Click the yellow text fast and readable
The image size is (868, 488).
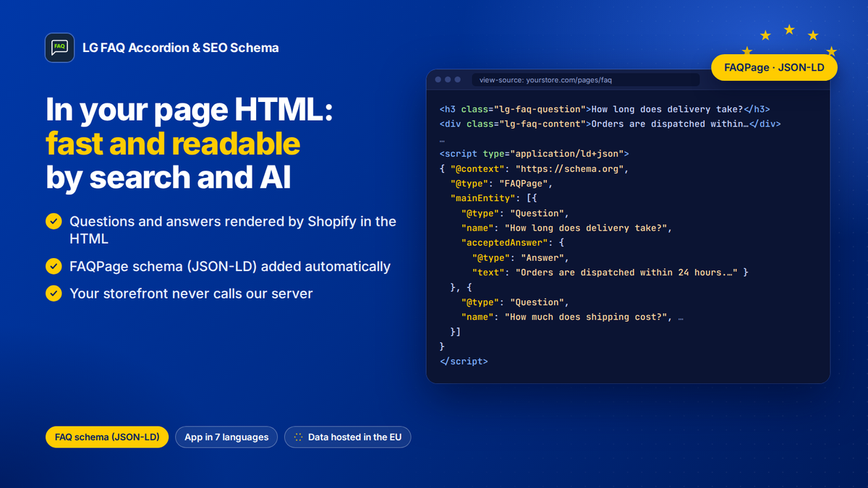tap(173, 143)
